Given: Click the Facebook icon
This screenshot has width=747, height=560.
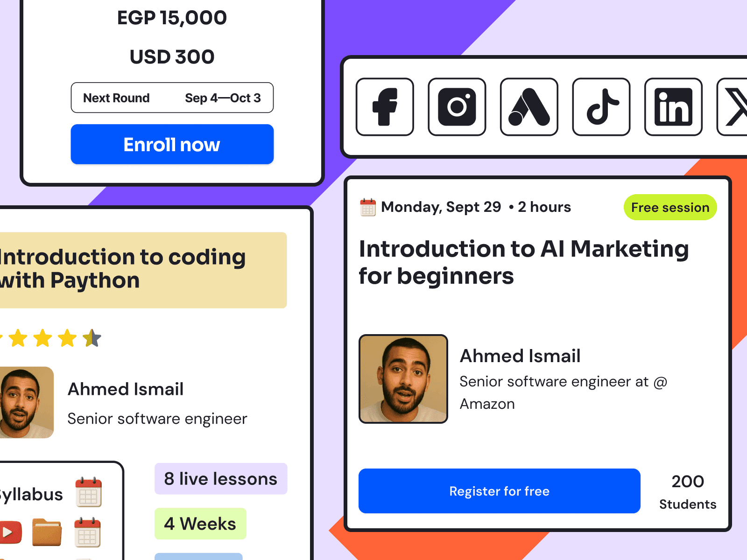Looking at the screenshot, I should pos(385,107).
